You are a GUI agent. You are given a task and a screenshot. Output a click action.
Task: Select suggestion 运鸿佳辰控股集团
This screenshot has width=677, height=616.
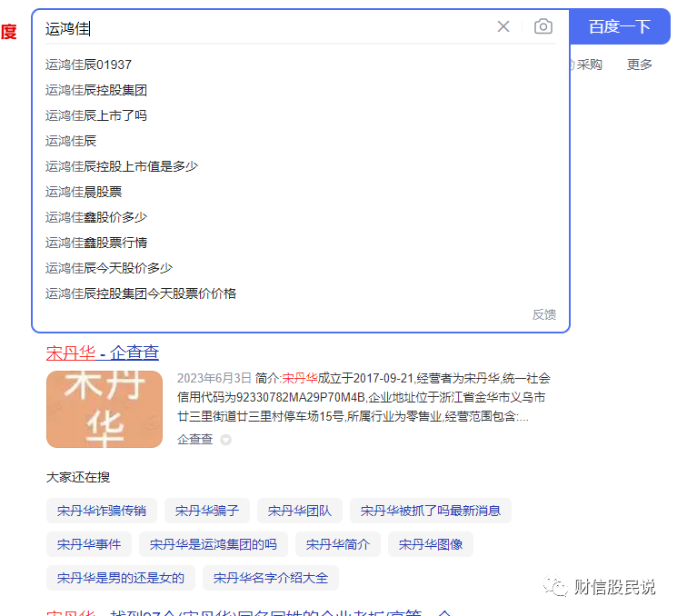click(95, 90)
